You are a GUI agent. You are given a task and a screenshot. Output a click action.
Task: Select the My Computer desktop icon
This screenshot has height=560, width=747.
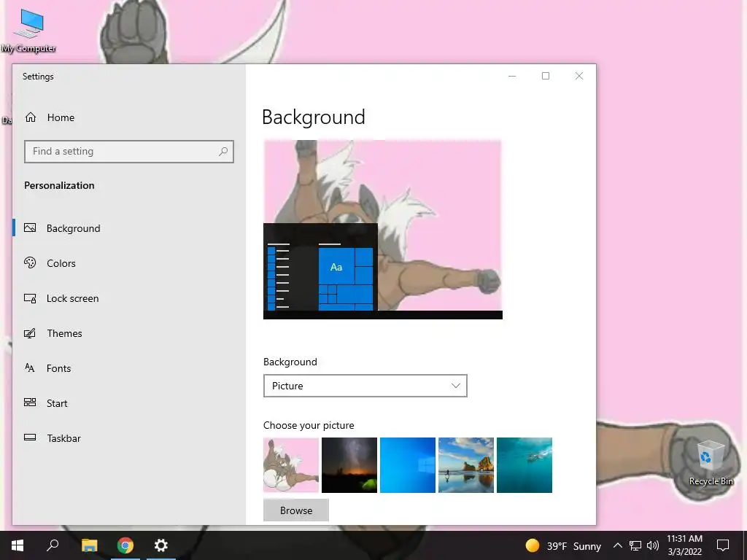coord(28,31)
